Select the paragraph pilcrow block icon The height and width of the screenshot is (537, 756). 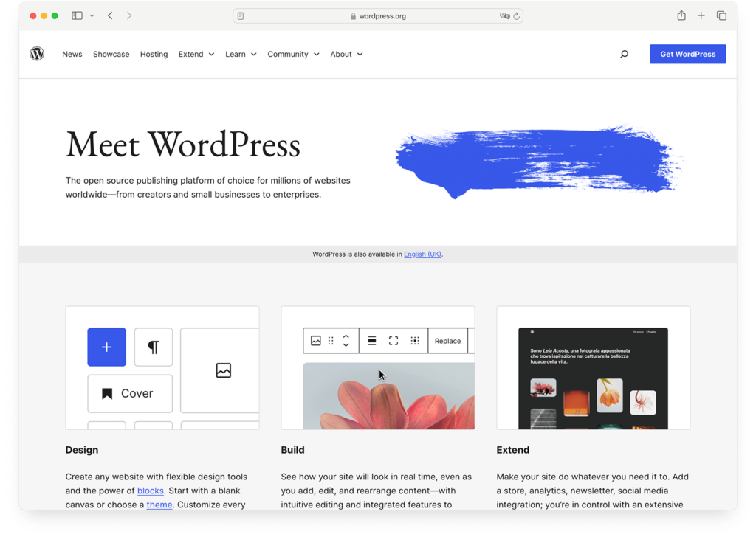click(154, 347)
